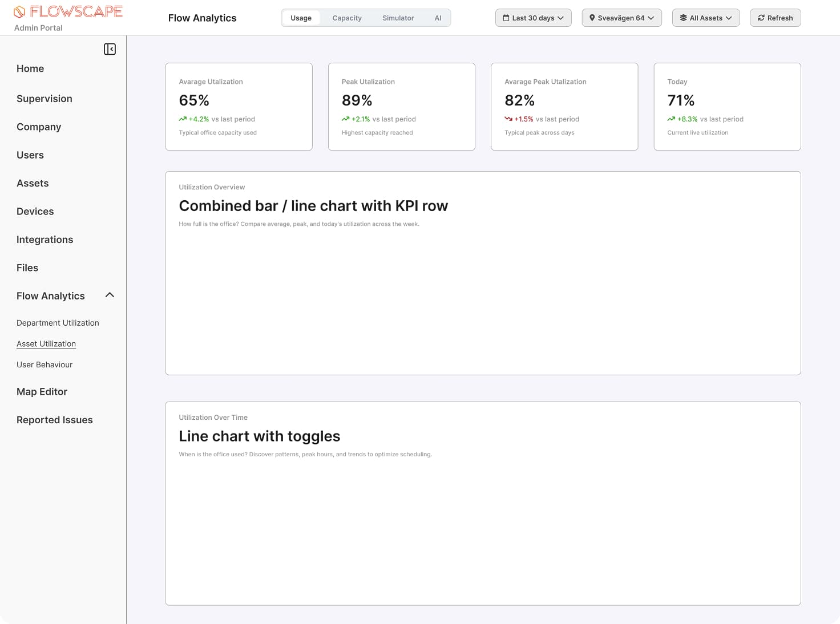Open the Simulator tab

(398, 18)
